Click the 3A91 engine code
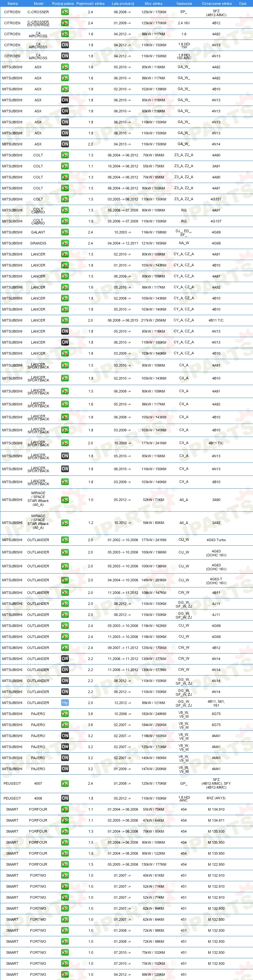Screen dimensions: 253x980 coord(216,166)
